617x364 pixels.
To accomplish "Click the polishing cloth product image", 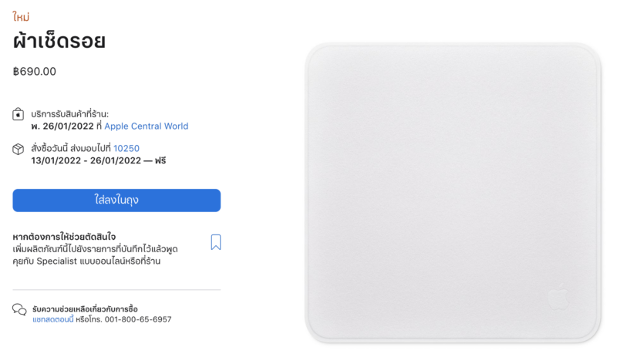I will [x=453, y=193].
